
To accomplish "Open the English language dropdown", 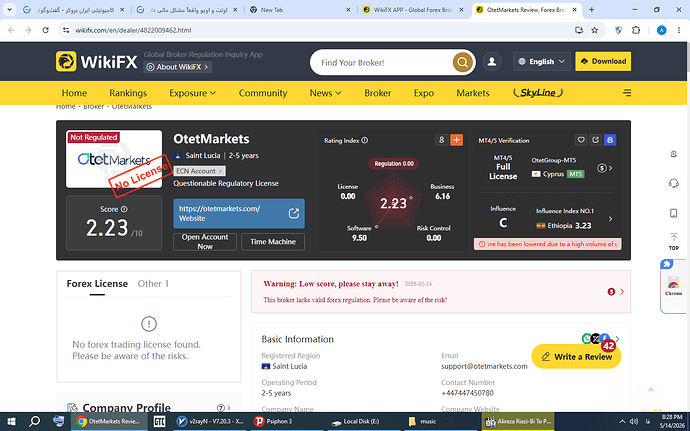I will tap(541, 61).
